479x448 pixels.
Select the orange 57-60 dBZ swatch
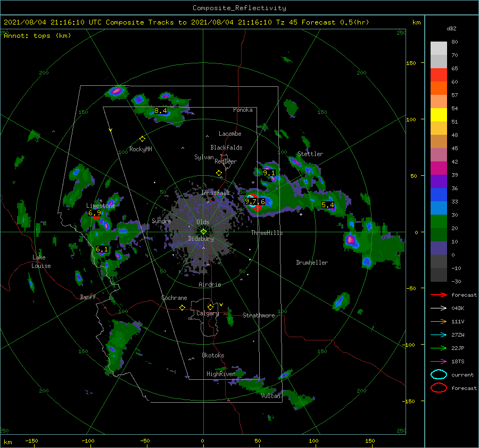coord(439,88)
